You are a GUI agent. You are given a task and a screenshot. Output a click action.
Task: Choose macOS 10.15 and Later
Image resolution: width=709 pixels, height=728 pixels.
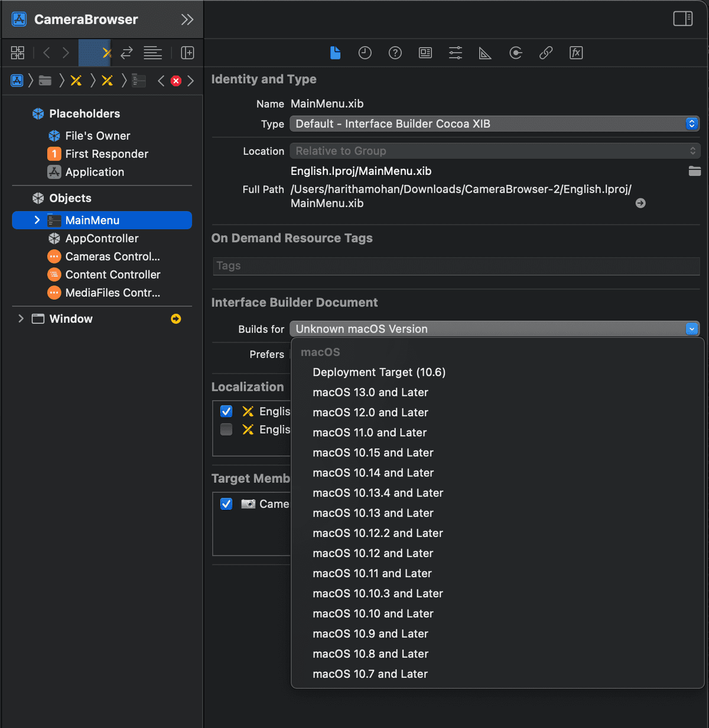[x=497, y=453]
